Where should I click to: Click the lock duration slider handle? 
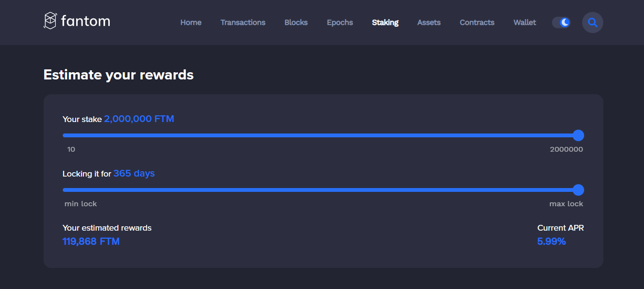tap(579, 190)
